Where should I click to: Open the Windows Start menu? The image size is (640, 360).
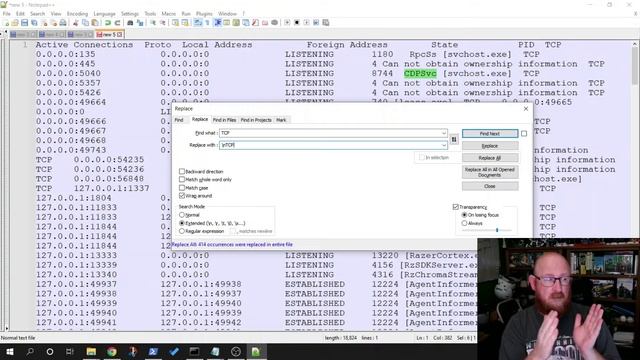pos(9,351)
